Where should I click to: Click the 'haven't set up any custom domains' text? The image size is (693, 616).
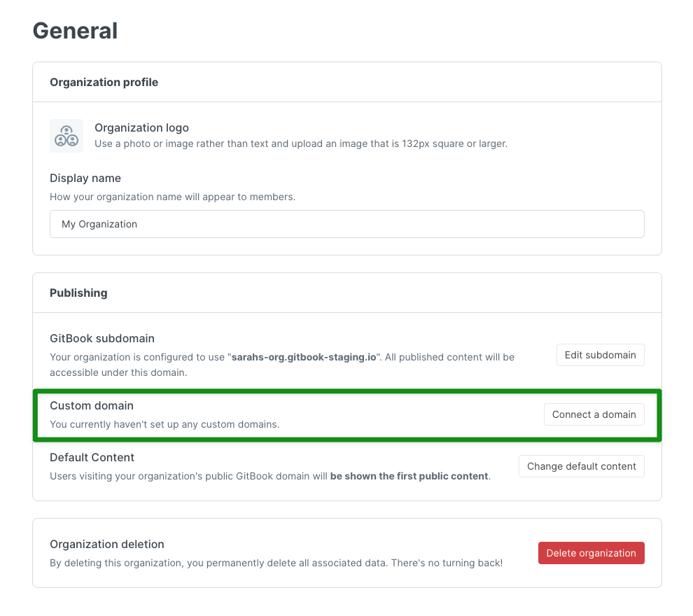click(x=196, y=424)
